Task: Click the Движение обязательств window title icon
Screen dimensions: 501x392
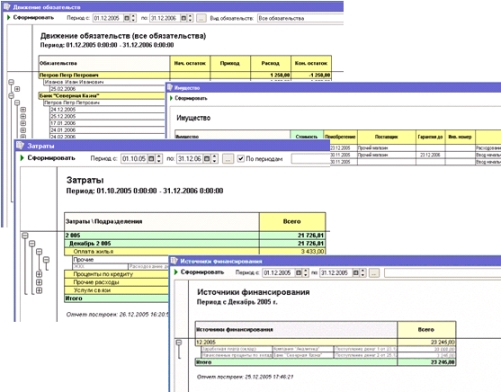Action: point(7,7)
